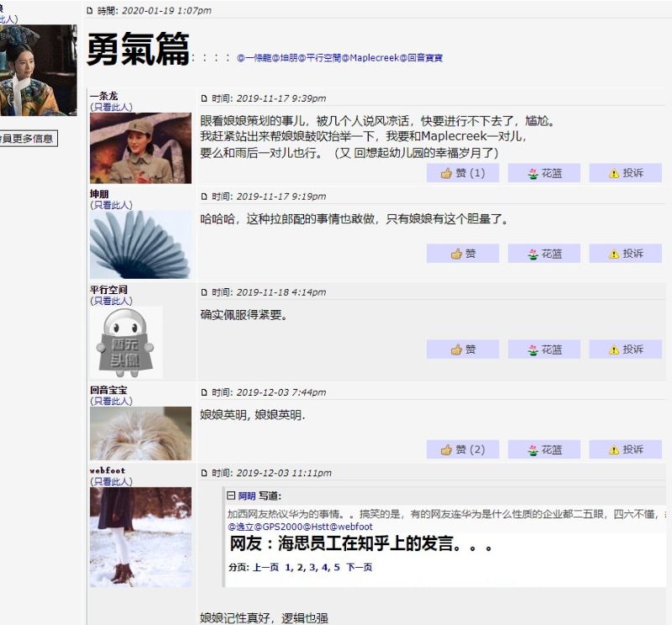
Task: Open mentions link @逸立@GPS2000@Hstt@webfoot
Action: pyautogui.click(x=300, y=527)
